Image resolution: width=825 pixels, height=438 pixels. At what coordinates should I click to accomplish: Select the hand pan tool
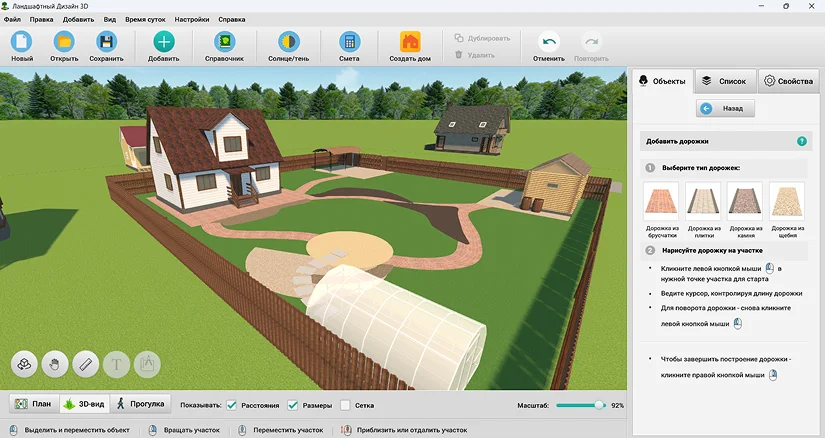pos(55,364)
